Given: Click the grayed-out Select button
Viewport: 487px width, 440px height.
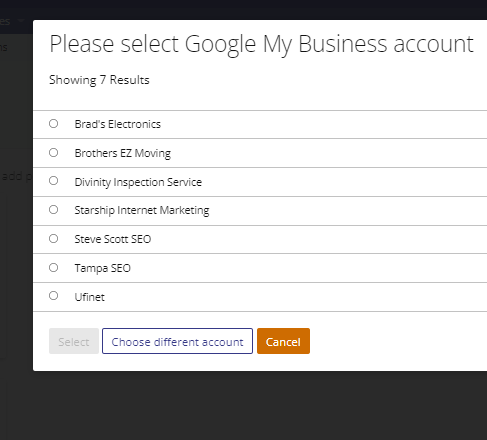Looking at the screenshot, I should coord(74,341).
